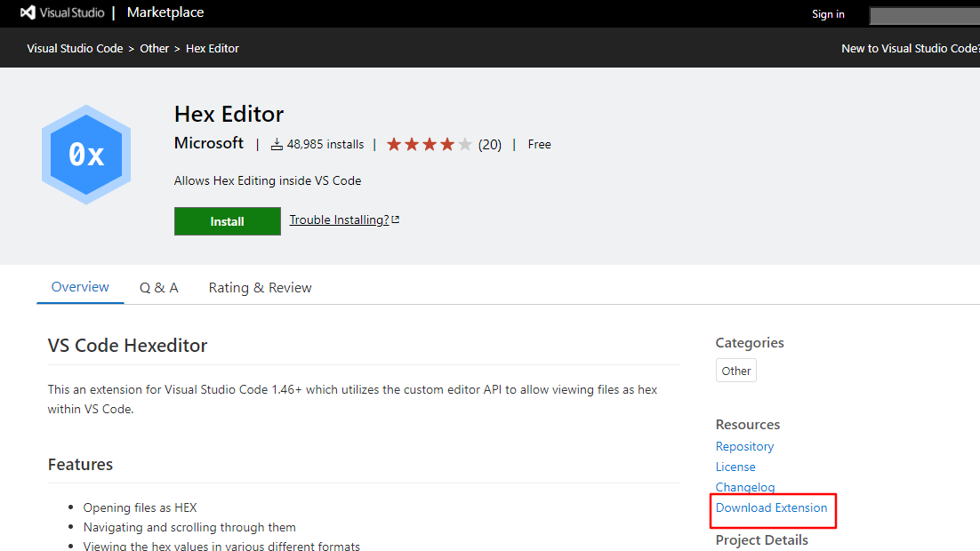Open the Changelog resource link

(745, 487)
